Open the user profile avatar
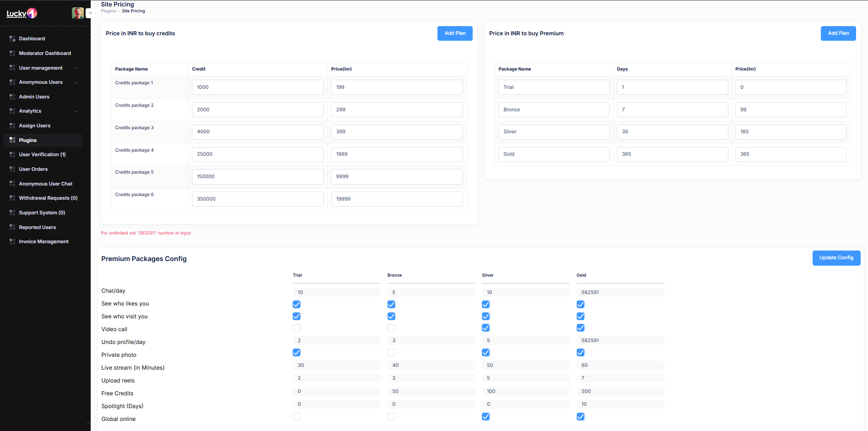The height and width of the screenshot is (431, 868). click(77, 13)
